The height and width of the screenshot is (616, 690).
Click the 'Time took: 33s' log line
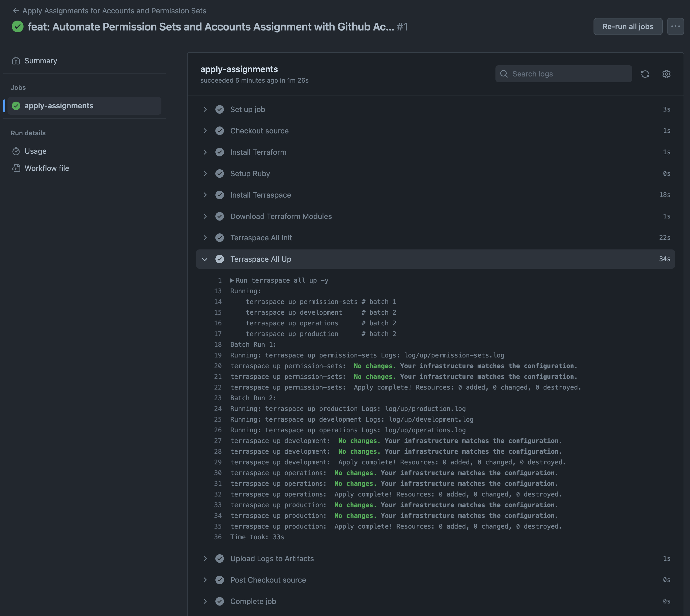tap(257, 537)
